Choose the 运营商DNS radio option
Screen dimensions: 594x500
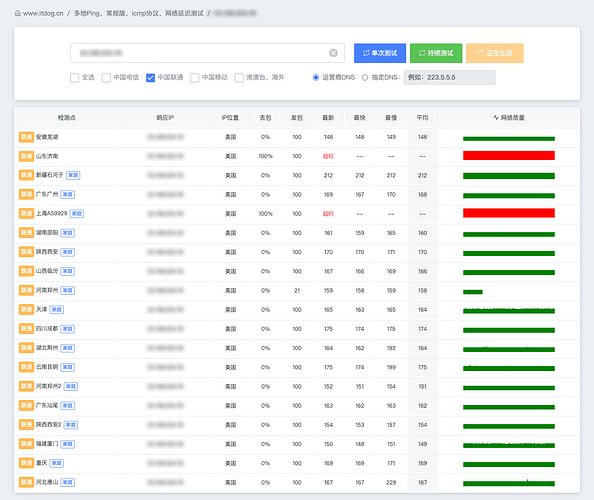click(316, 78)
